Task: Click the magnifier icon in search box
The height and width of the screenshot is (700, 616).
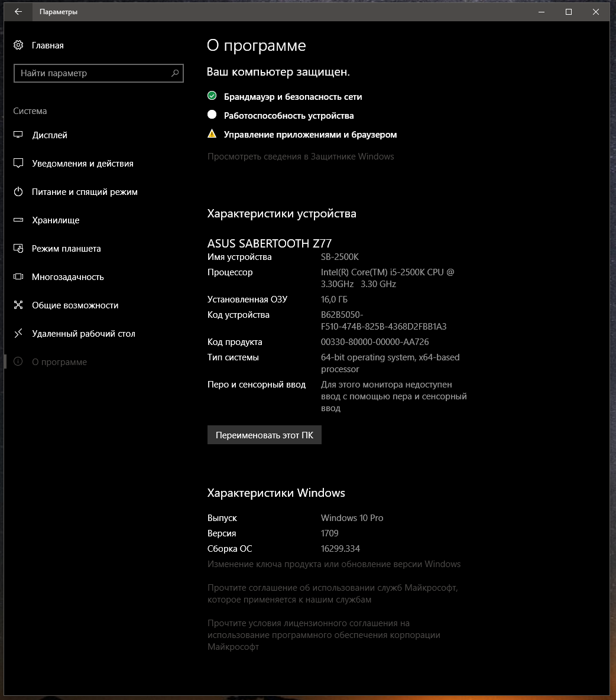Action: coord(175,73)
